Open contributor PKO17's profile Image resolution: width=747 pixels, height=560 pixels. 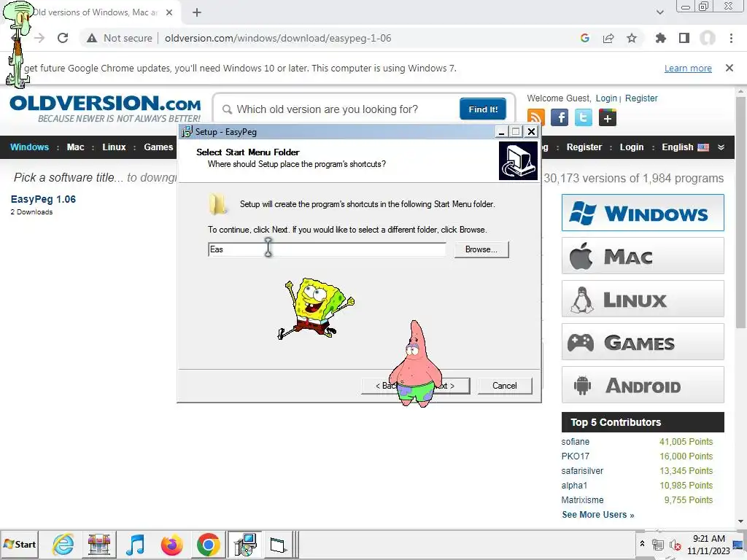pyautogui.click(x=575, y=456)
